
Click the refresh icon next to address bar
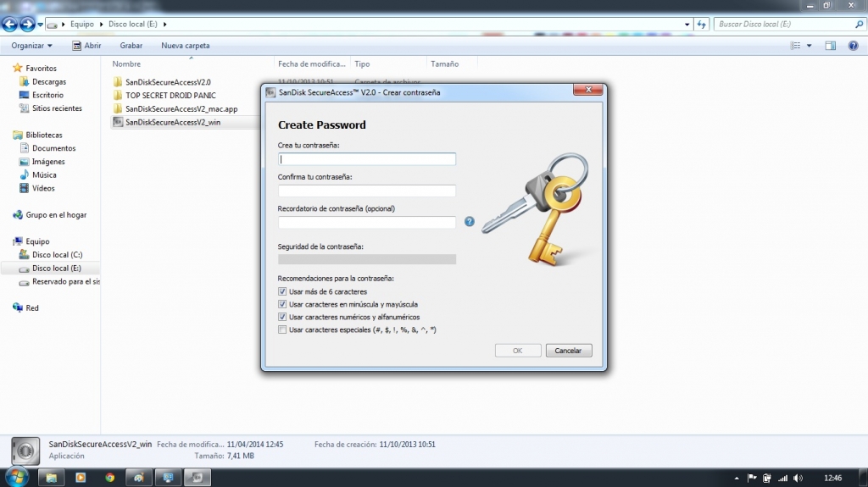700,25
